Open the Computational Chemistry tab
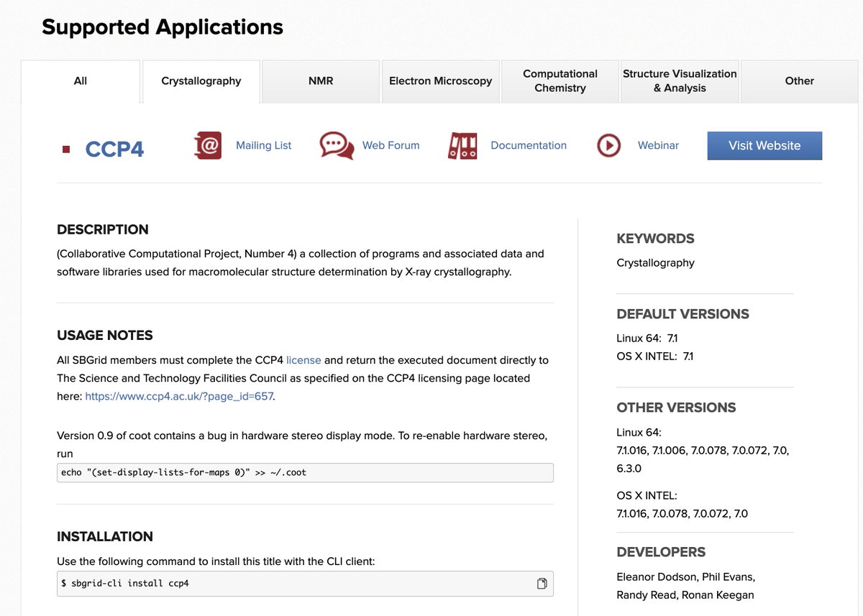 pos(560,81)
